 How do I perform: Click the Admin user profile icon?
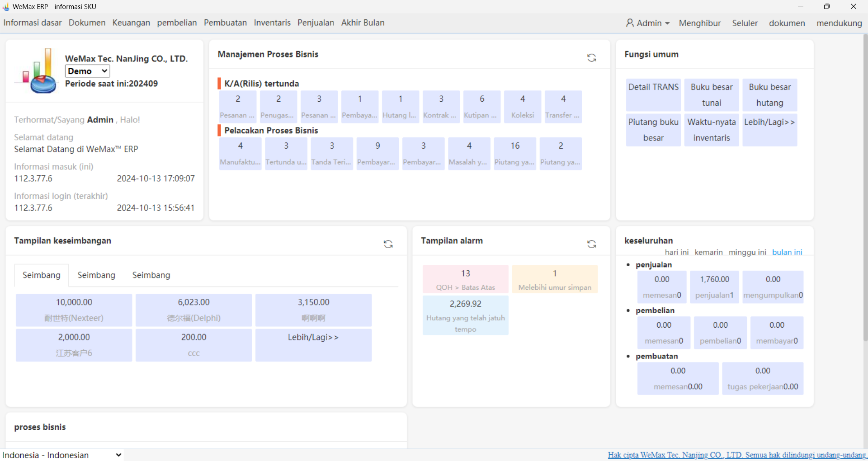click(x=630, y=23)
